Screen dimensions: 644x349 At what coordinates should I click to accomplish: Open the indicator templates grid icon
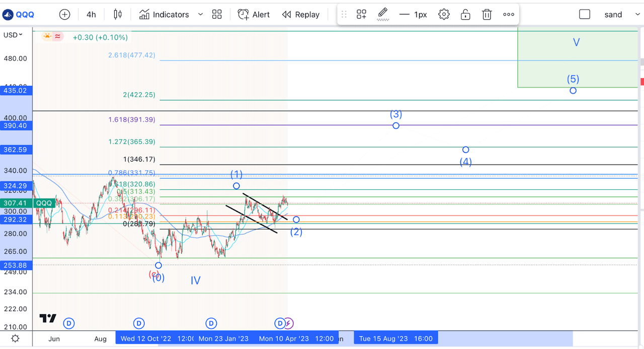point(217,14)
